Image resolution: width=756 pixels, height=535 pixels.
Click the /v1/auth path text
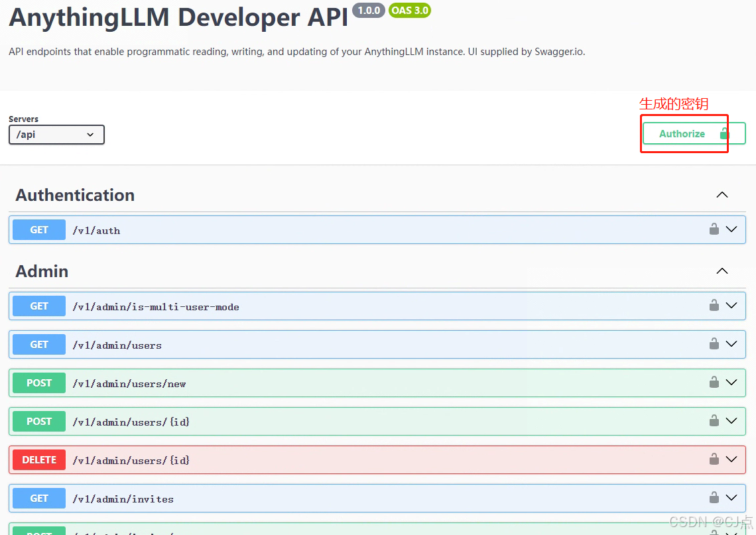(x=96, y=231)
